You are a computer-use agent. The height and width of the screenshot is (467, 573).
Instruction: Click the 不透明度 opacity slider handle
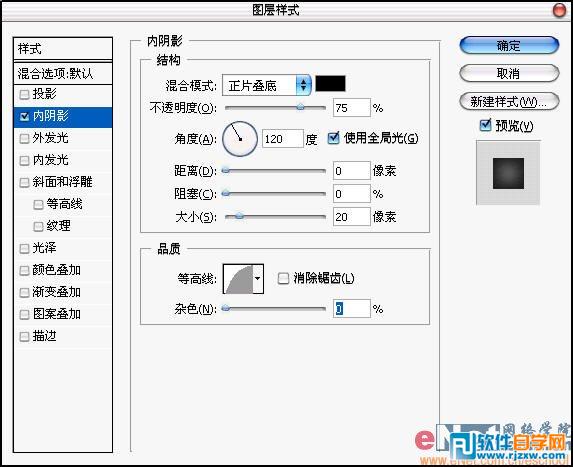(300, 107)
